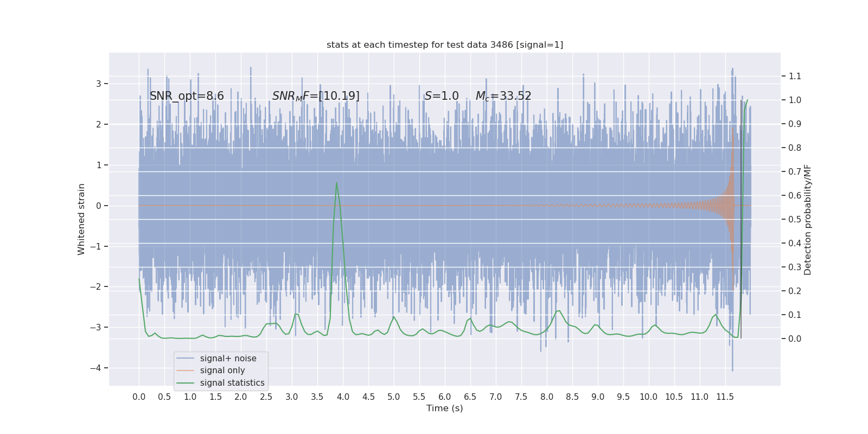Click the blue line sample for signal+ noise

[x=186, y=359]
